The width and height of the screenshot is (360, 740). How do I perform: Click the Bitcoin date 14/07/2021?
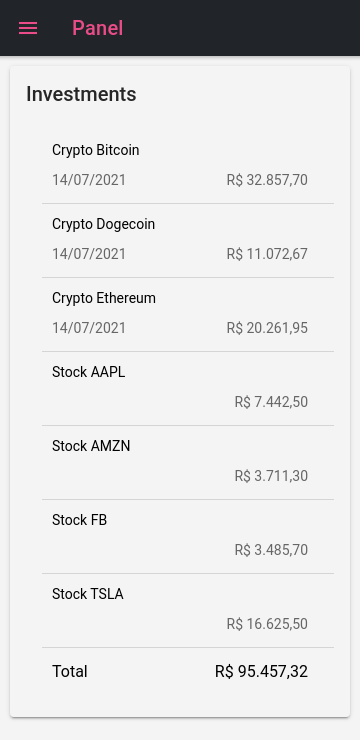pos(89,180)
